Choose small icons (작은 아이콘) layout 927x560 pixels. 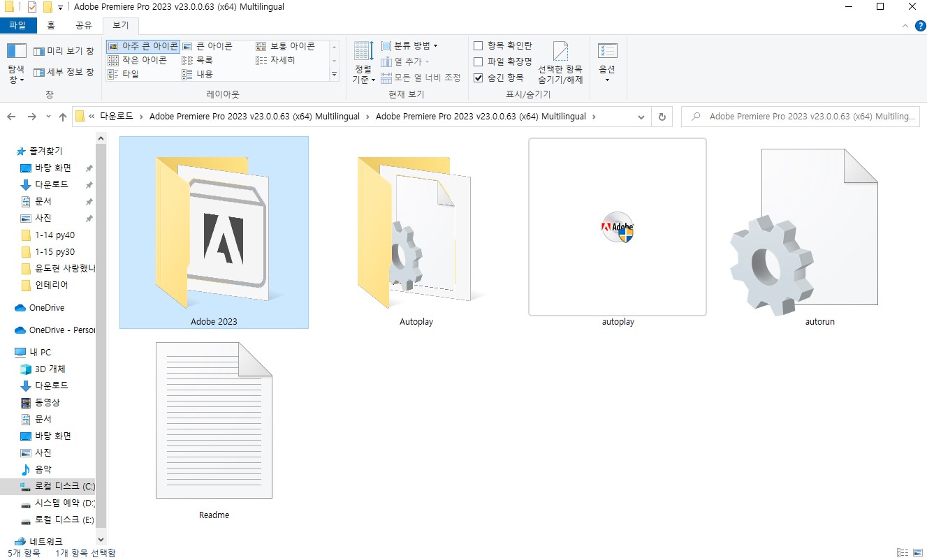click(138, 60)
